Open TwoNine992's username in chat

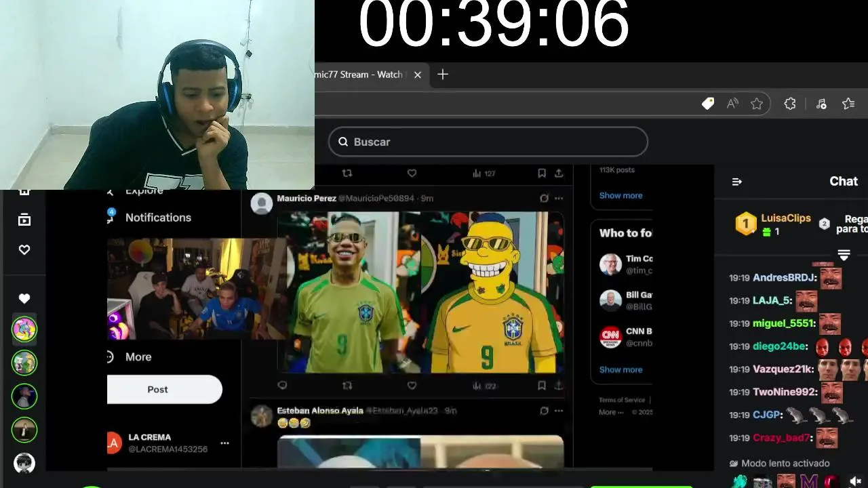785,392
